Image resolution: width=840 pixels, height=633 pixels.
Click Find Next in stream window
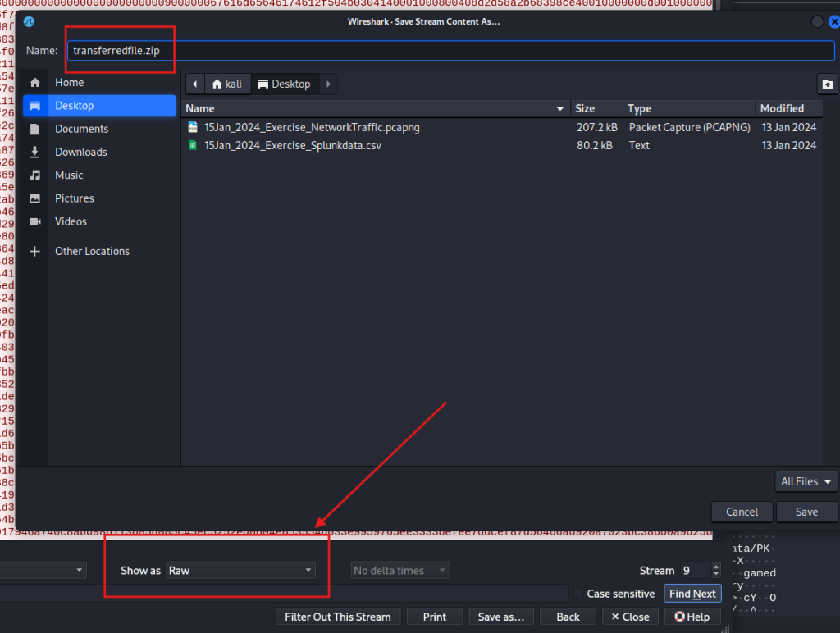pyautogui.click(x=692, y=594)
